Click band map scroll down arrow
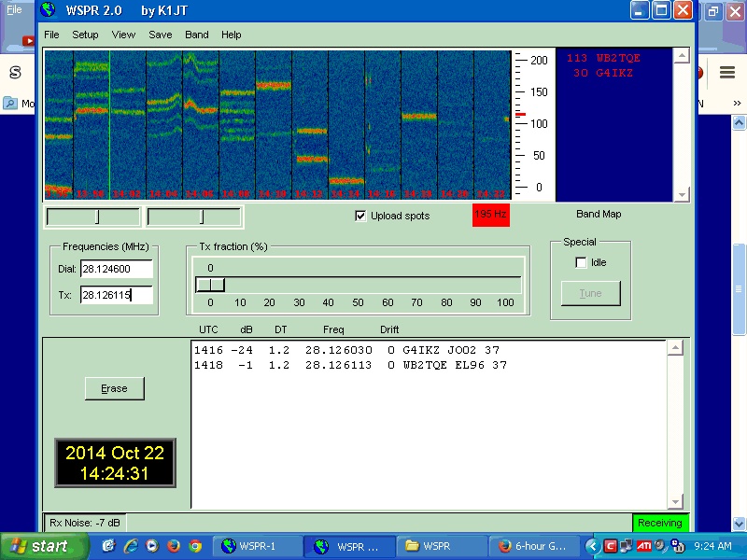The image size is (747, 560). click(682, 194)
